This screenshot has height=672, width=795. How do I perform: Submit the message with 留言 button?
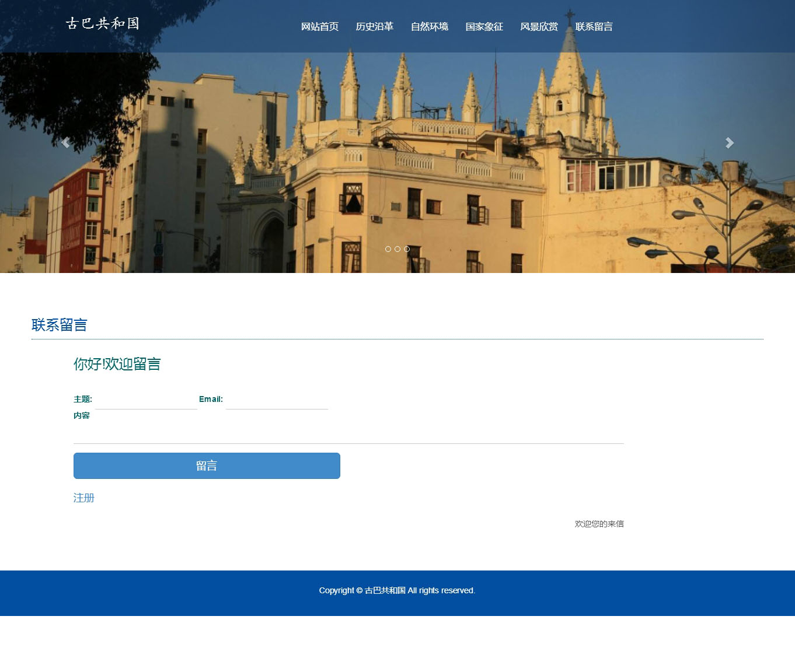pos(207,466)
